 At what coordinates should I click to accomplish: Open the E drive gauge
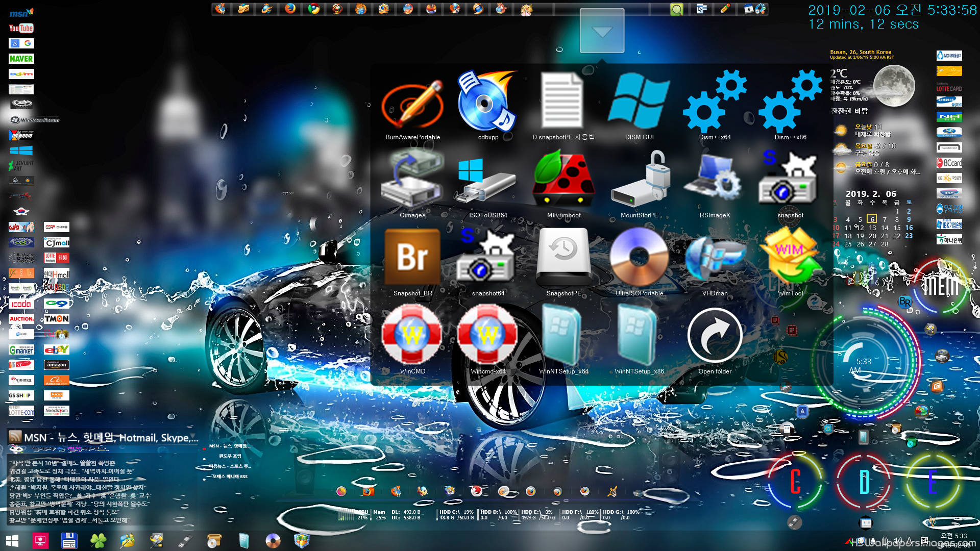tap(932, 482)
